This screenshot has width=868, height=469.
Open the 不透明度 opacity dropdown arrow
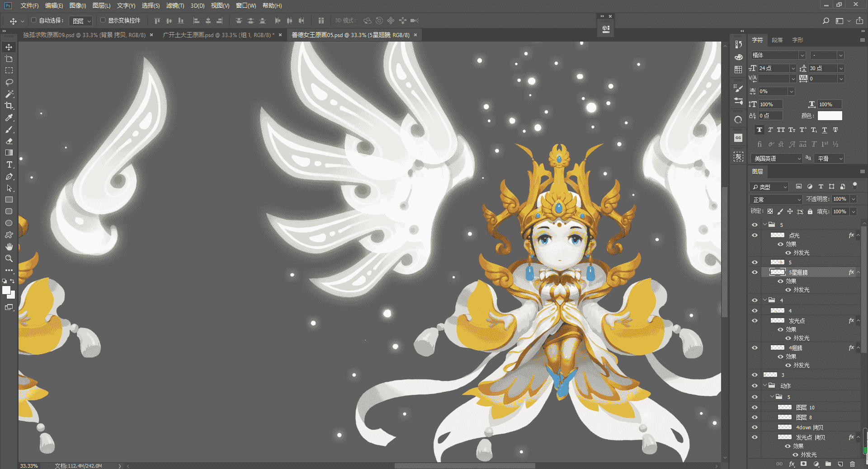[853, 199]
